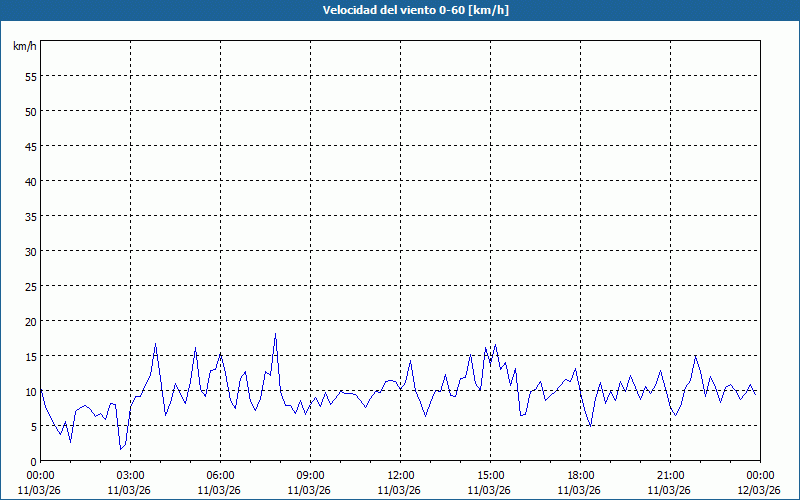Click the 12/03/26 date label
Screen dimensions: 800x500
tap(759, 490)
